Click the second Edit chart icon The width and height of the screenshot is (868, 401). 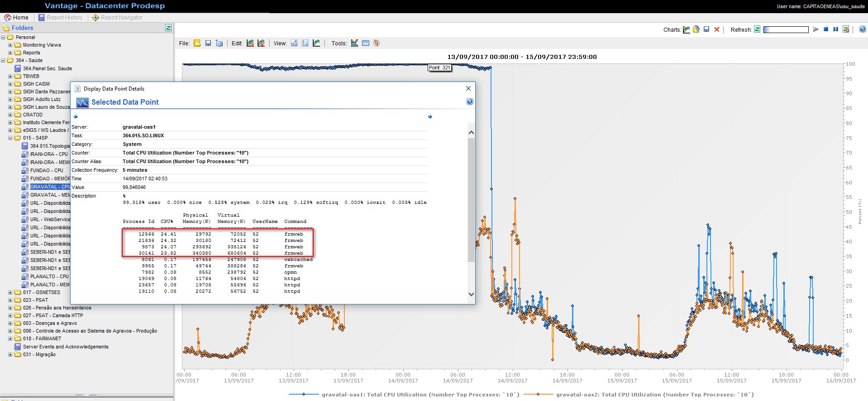click(x=261, y=43)
